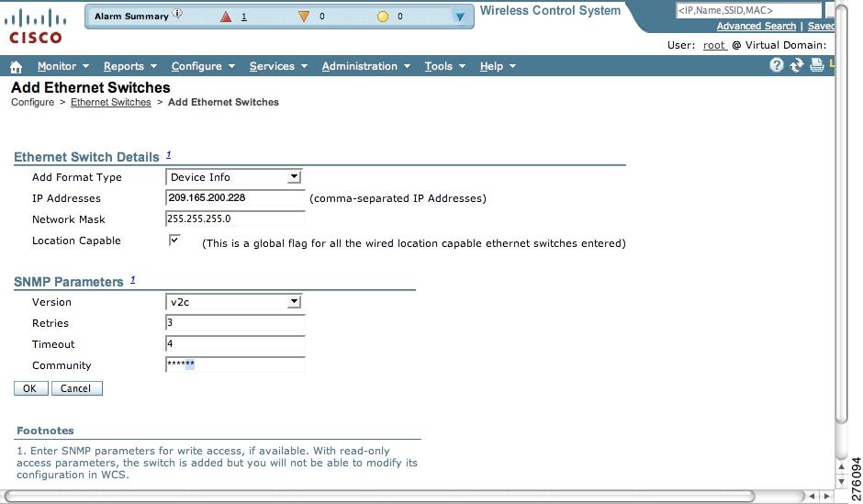The width and height of the screenshot is (863, 504).
Task: Open the Monitor menu
Action: 62,66
